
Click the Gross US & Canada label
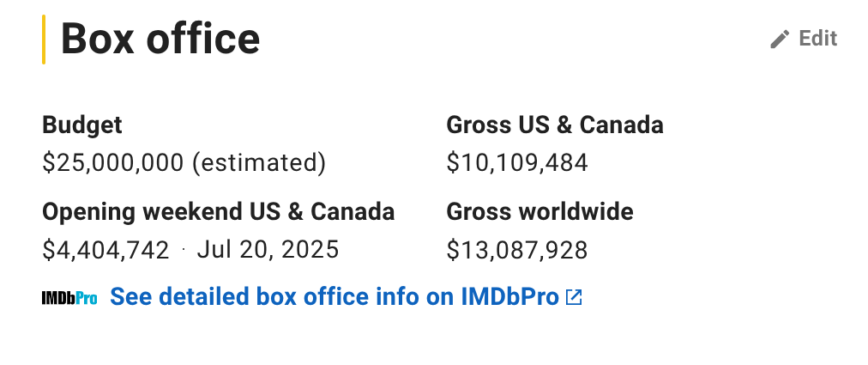[555, 125]
